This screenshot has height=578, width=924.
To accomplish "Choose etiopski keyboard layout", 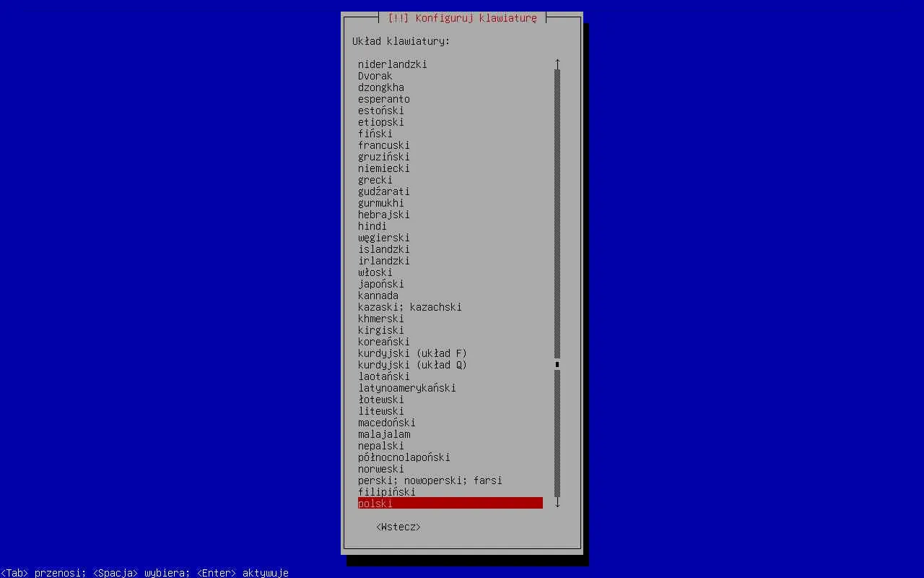I will 450,122.
